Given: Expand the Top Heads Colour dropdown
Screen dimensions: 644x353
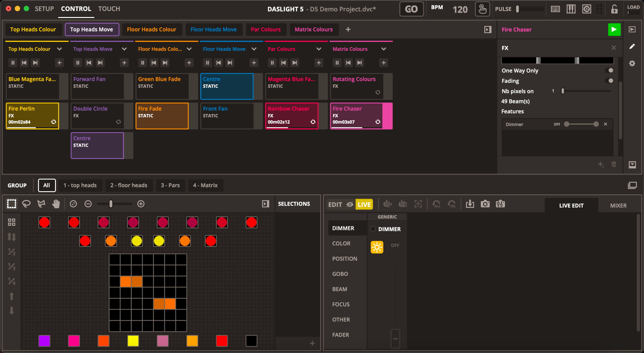Looking at the screenshot, I should (59, 49).
